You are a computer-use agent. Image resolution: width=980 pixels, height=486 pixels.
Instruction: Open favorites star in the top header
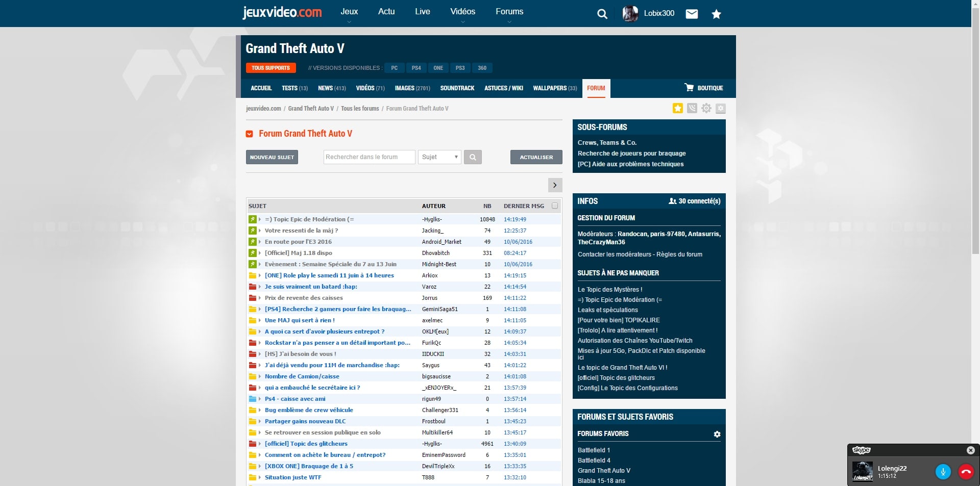717,14
